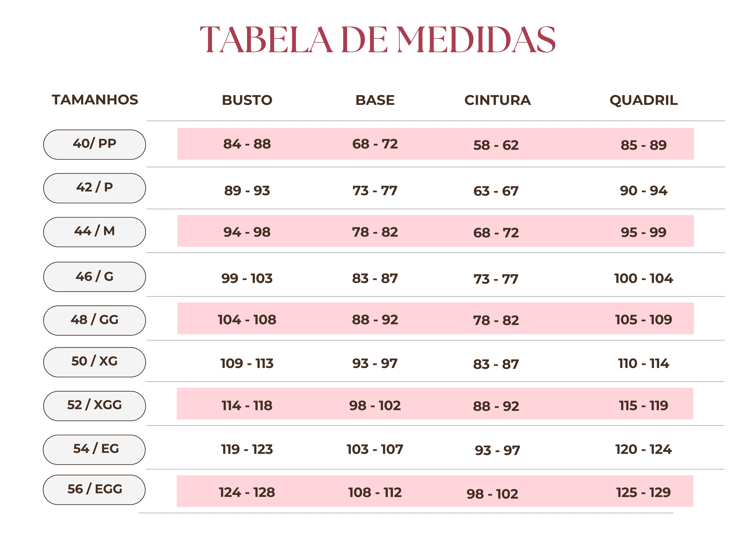Click the 103 - 107 base value
This screenshot has width=756, height=534.
(x=375, y=449)
